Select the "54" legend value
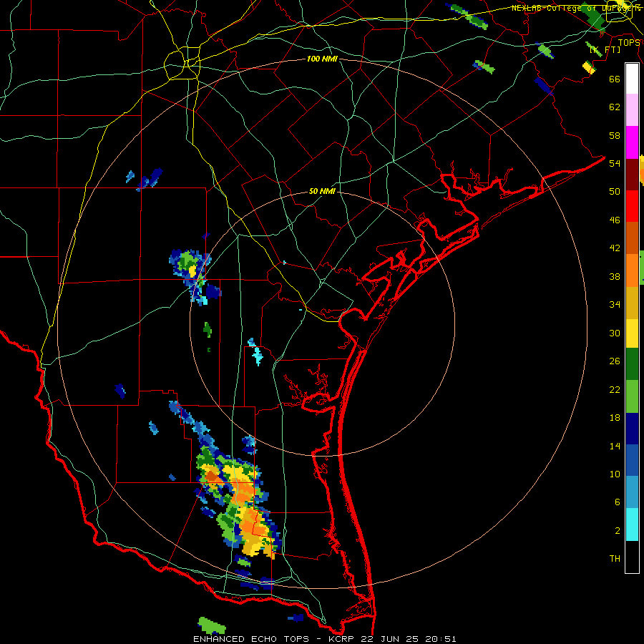 [615, 163]
